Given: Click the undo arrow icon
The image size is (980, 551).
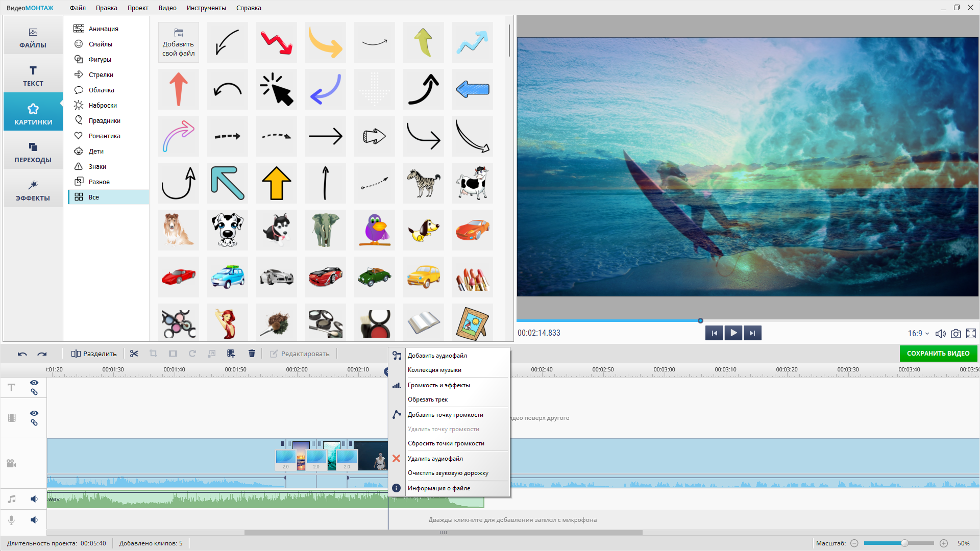Looking at the screenshot, I should click(22, 354).
